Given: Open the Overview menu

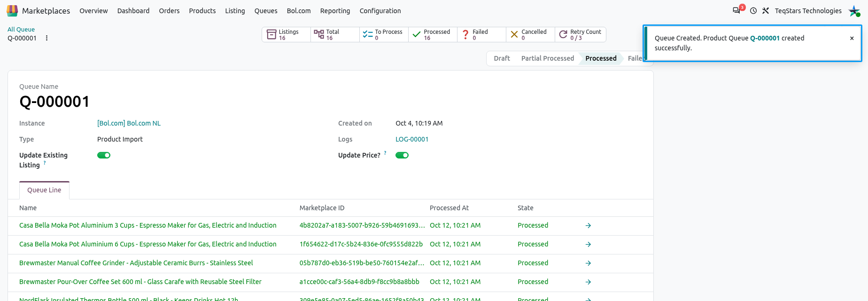Looking at the screenshot, I should 93,11.
